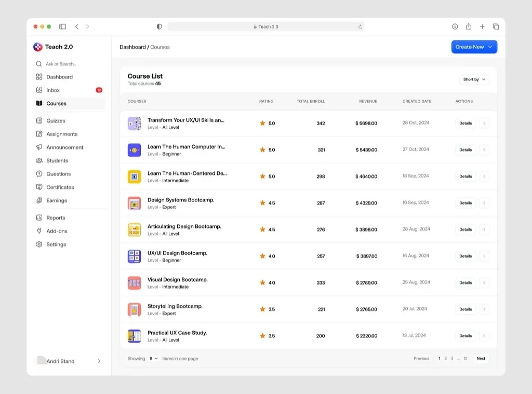Go to Quizzes in the sidebar
532x394 pixels.
click(69, 121)
